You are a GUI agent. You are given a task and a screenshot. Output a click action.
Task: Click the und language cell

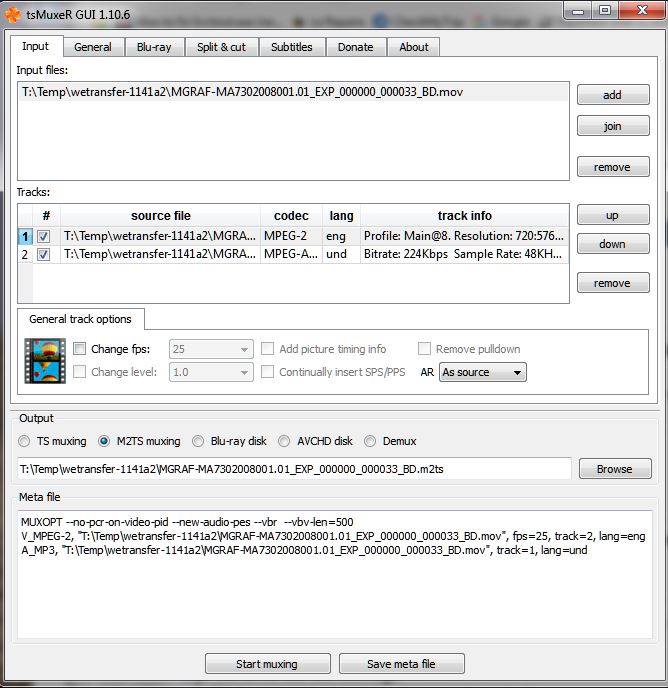[x=341, y=254]
